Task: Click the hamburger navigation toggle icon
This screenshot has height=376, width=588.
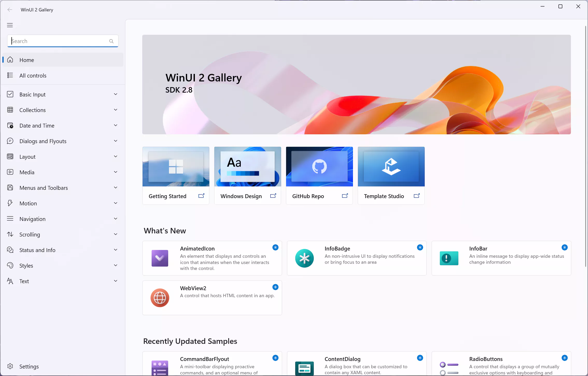Action: click(x=10, y=25)
